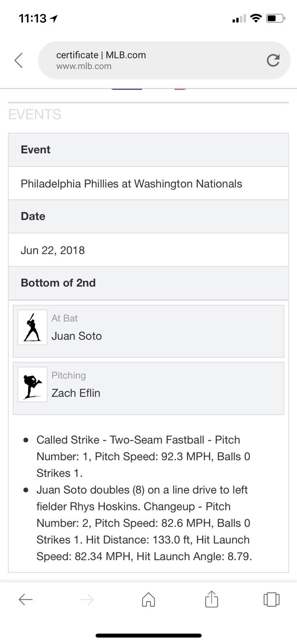Tap the pitcher silhouette icon

coord(33,385)
